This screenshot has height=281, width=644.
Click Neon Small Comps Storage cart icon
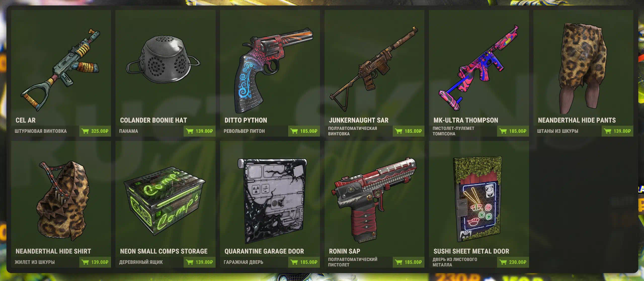tap(190, 262)
